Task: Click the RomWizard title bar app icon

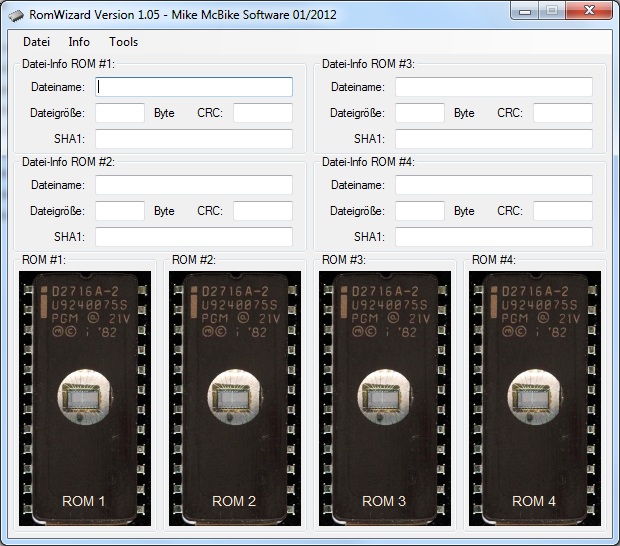Action: coord(15,12)
